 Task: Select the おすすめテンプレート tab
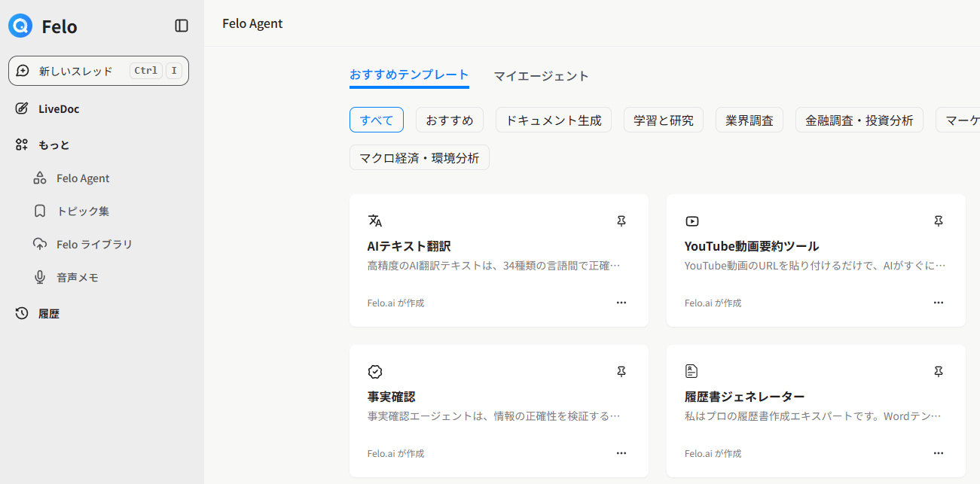(x=409, y=75)
